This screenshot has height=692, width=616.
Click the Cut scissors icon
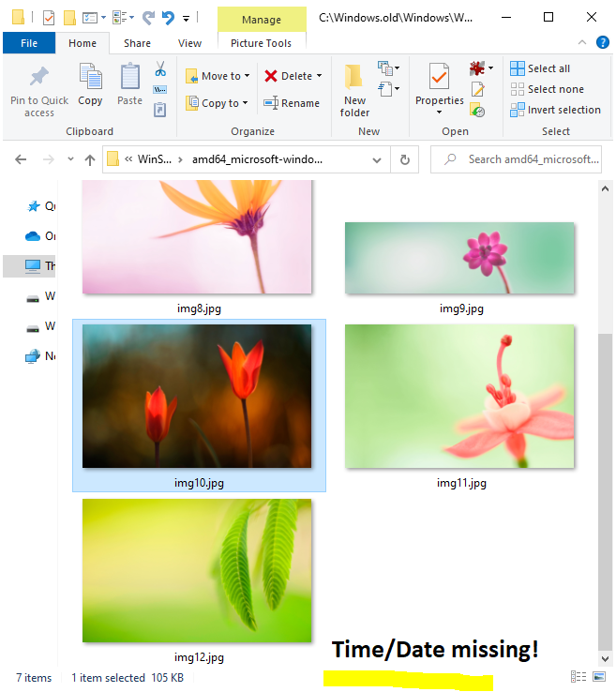(160, 68)
